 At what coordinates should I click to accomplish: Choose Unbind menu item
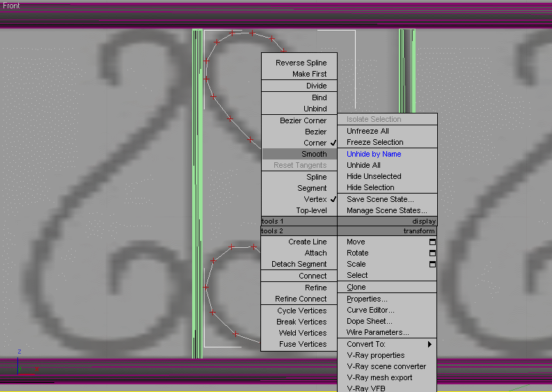click(x=315, y=109)
